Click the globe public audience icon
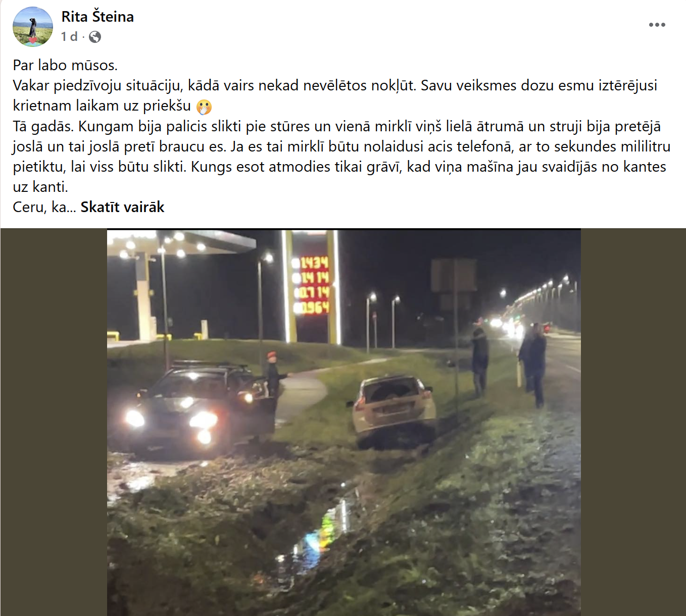 click(95, 37)
